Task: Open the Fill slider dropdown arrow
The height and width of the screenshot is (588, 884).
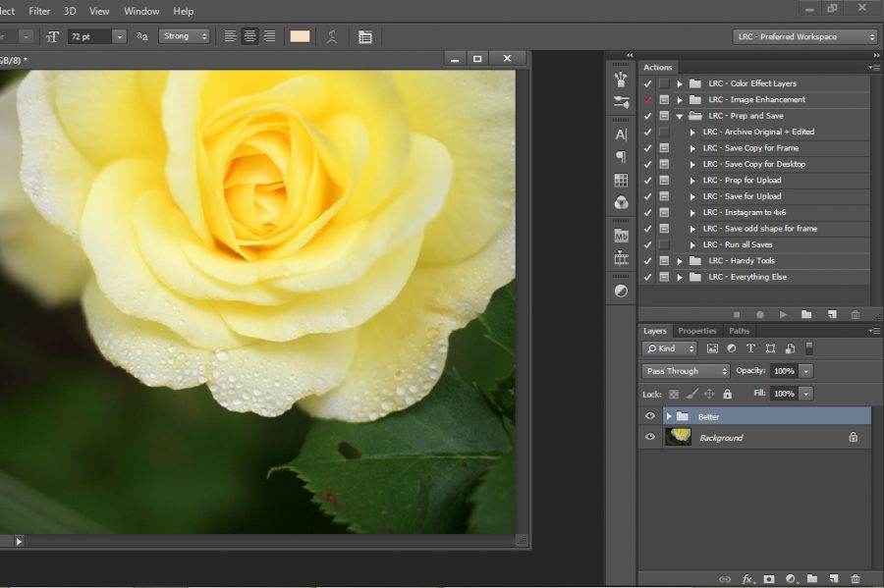Action: 806,394
